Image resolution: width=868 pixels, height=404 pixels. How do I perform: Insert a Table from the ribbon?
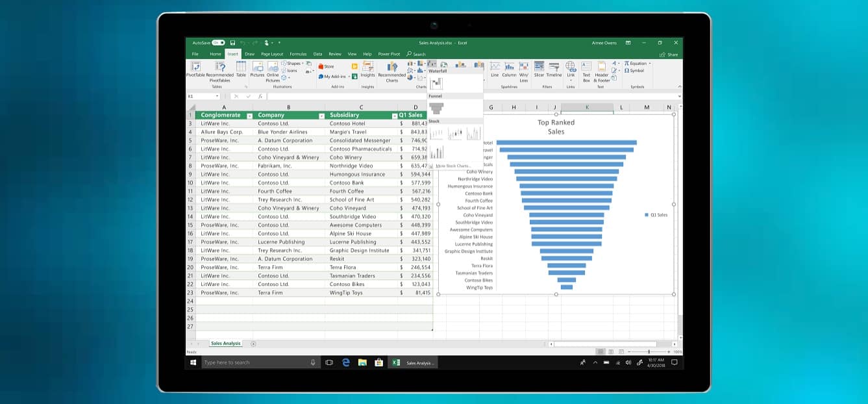coord(241,70)
